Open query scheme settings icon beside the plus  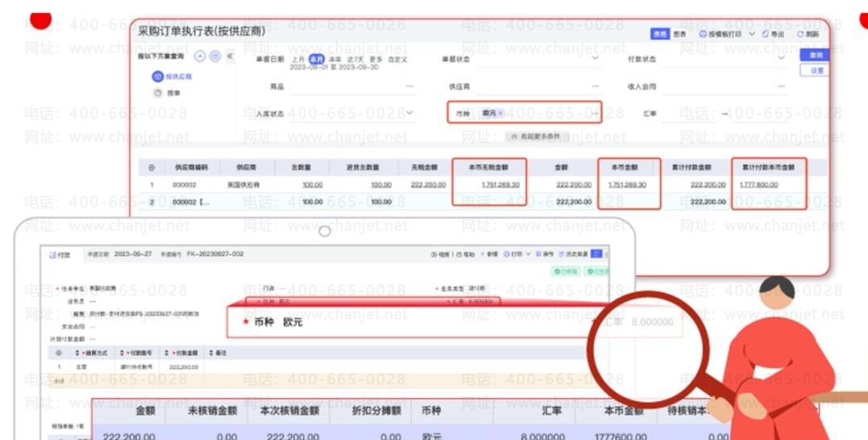pos(215,56)
